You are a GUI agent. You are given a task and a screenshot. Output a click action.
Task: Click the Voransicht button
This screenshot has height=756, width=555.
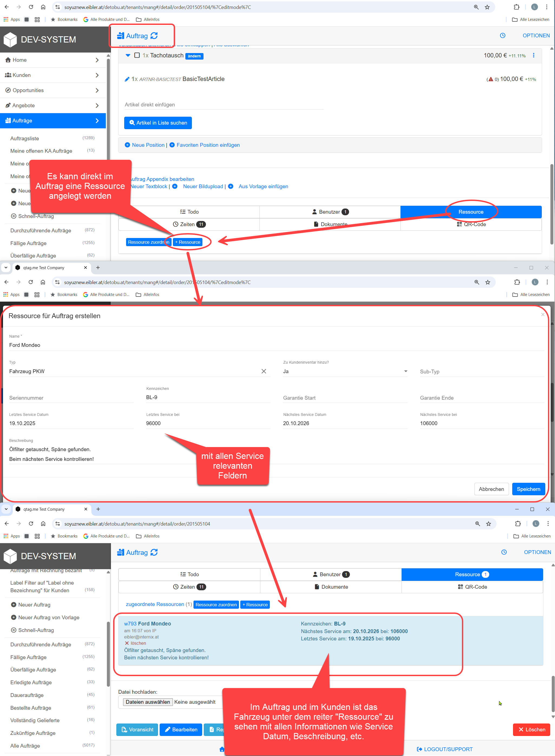(x=137, y=729)
